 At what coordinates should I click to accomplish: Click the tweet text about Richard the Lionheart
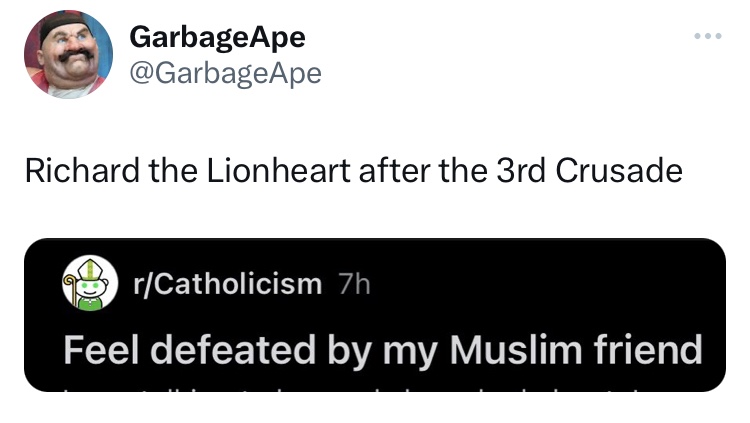pos(353,171)
